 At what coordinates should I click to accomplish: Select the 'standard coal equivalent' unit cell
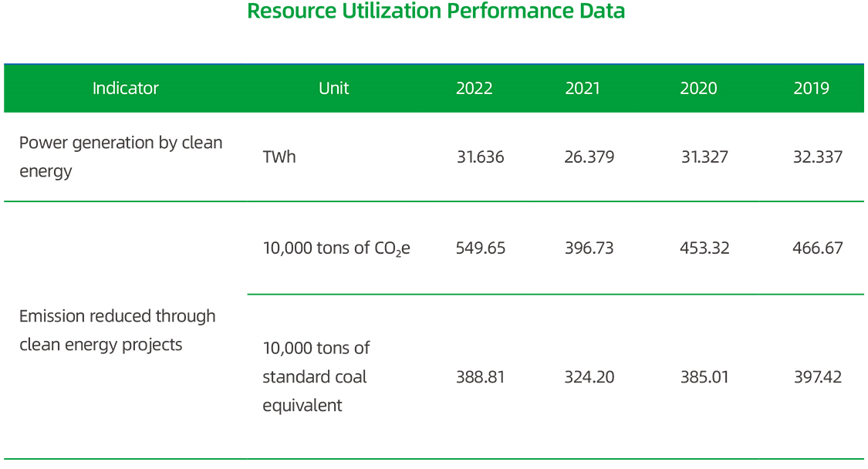click(316, 377)
